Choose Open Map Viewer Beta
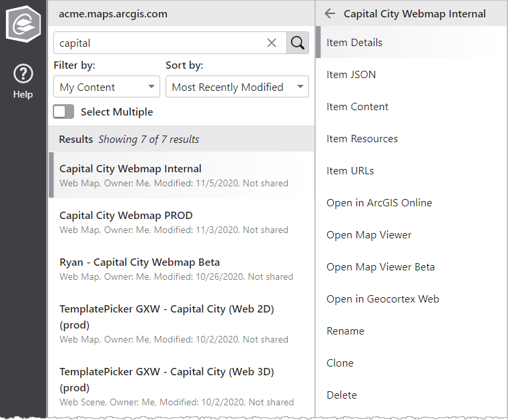Screen dimensions: 508x420 (411, 267)
